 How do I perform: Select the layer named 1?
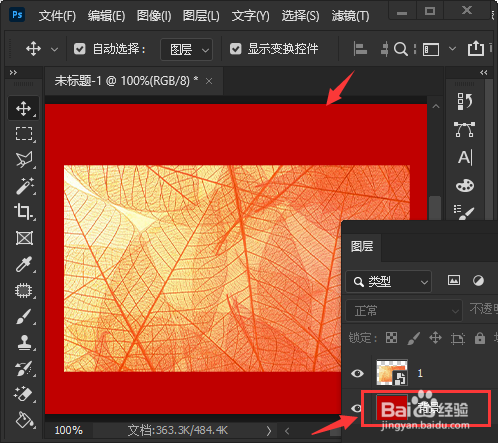click(420, 373)
